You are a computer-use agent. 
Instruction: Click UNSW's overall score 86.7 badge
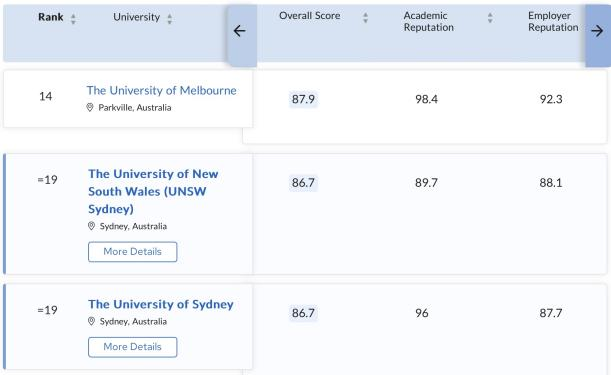click(303, 182)
